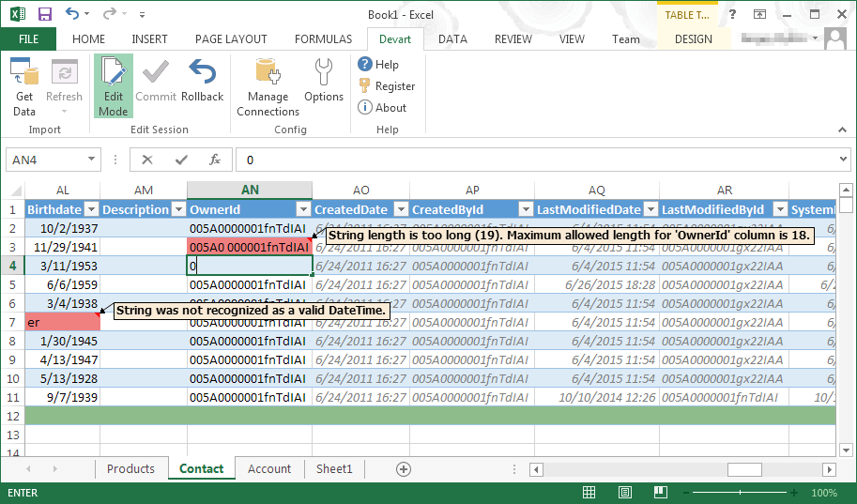857x504 pixels.
Task: Switch to the DATA ribbon tab
Action: coord(452,38)
